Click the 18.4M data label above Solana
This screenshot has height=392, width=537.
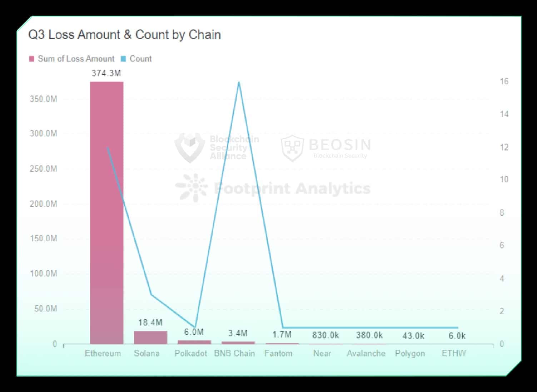click(150, 323)
